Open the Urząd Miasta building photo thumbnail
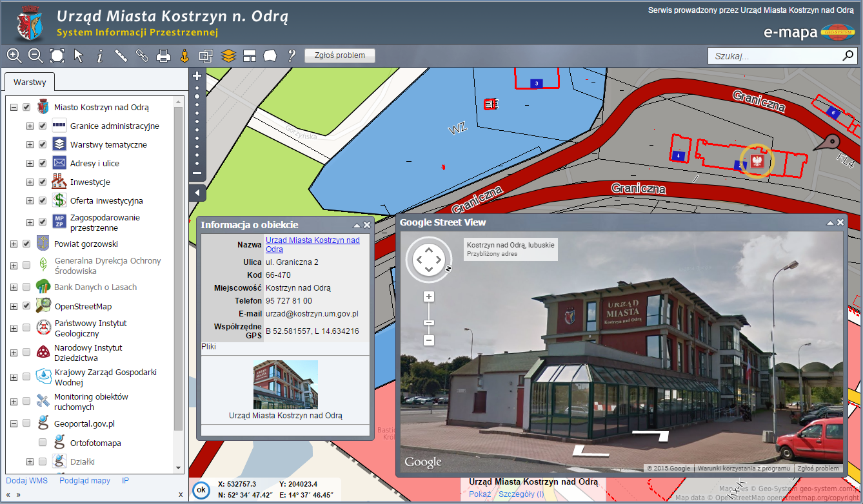 [x=286, y=385]
